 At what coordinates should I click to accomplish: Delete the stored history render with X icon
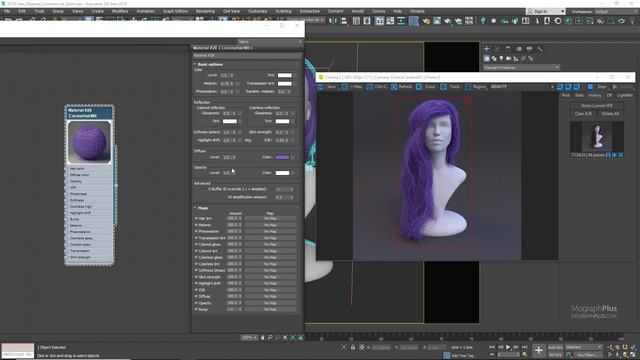[621, 155]
